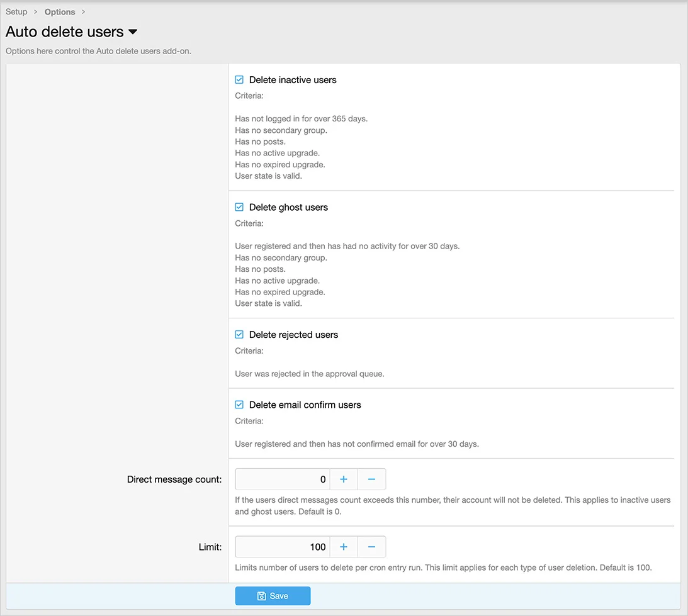688x616 pixels.
Task: Open the Options breadcrumb link
Action: [x=60, y=12]
